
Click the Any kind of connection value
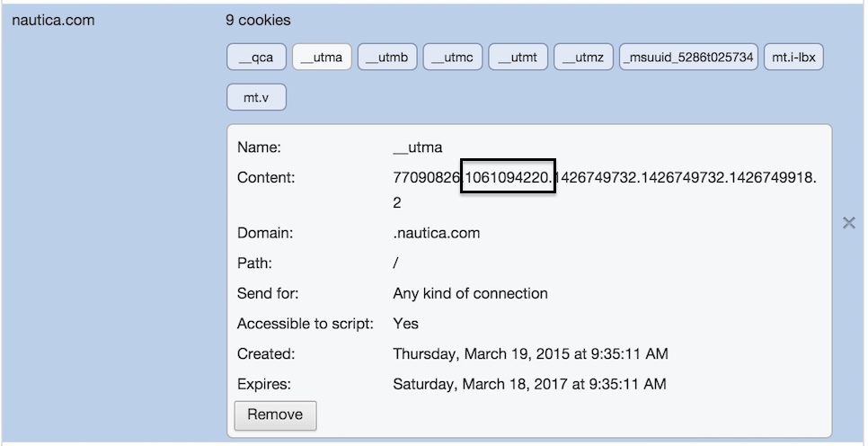470,293
